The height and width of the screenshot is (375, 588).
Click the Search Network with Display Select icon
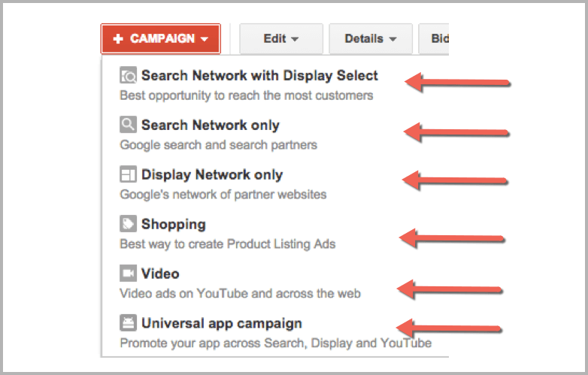click(x=128, y=76)
